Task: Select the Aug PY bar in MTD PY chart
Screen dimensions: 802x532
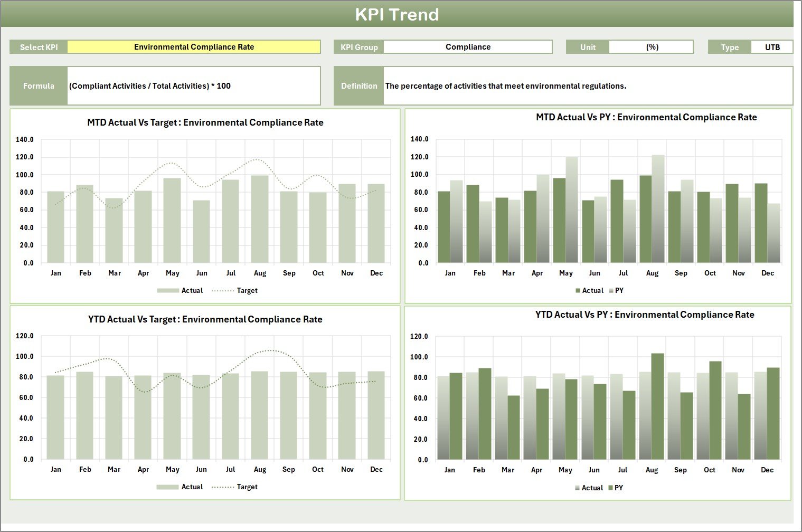Action: [x=658, y=209]
